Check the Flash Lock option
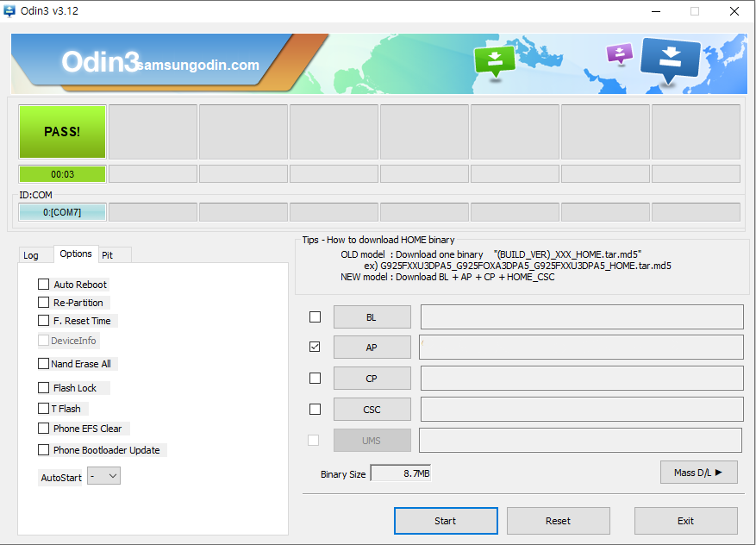 (43, 388)
